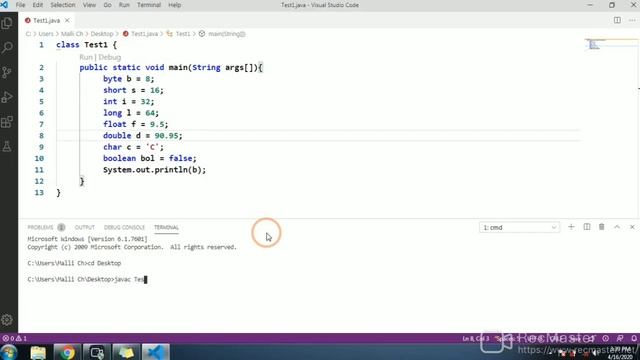Open the Windows Start button
This screenshot has width=640, height=360.
[9, 352]
